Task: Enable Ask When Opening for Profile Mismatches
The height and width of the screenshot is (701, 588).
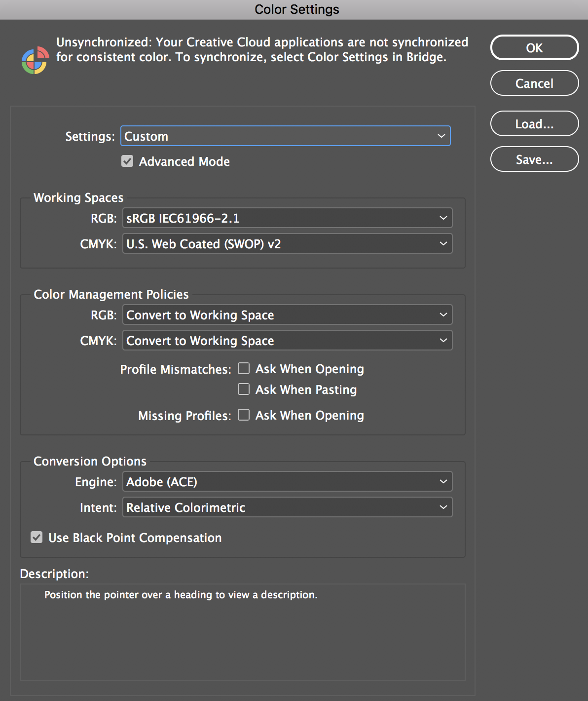Action: click(244, 369)
